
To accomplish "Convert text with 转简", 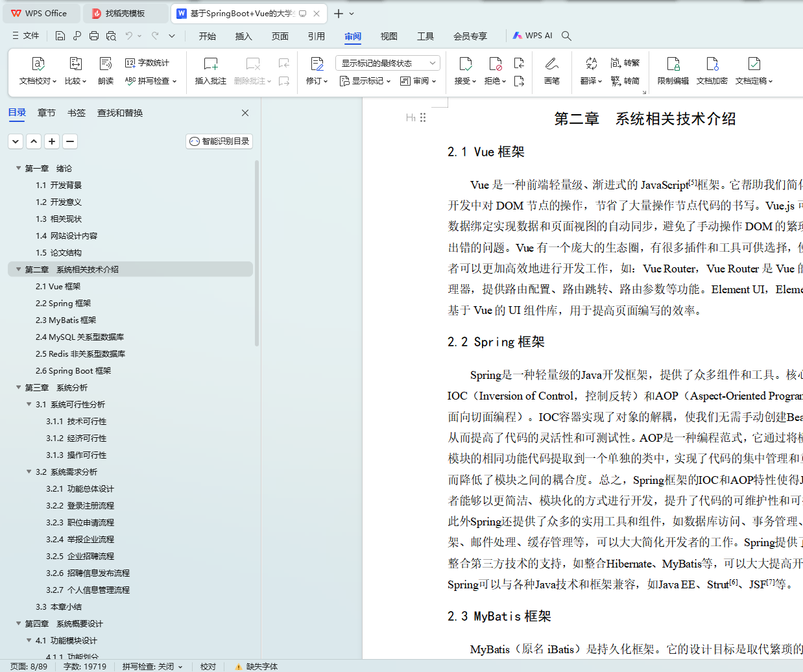I will click(x=625, y=81).
